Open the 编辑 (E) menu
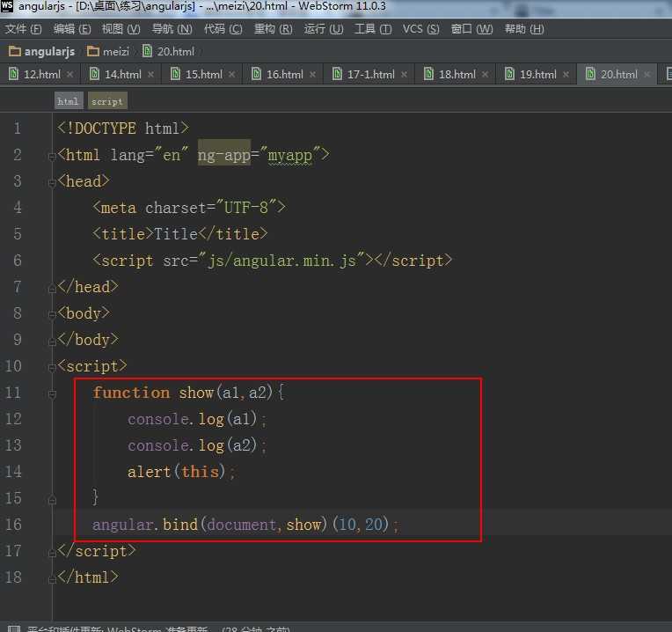The width and height of the screenshot is (672, 632). [72, 29]
